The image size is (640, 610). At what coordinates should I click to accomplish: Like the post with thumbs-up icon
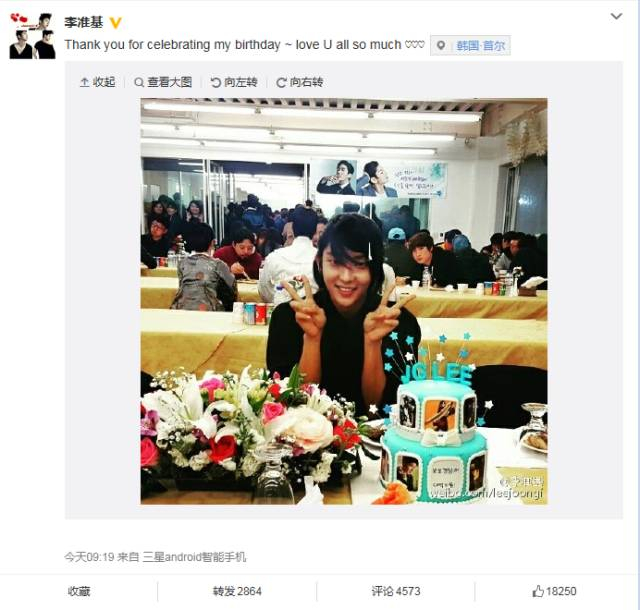point(538,591)
